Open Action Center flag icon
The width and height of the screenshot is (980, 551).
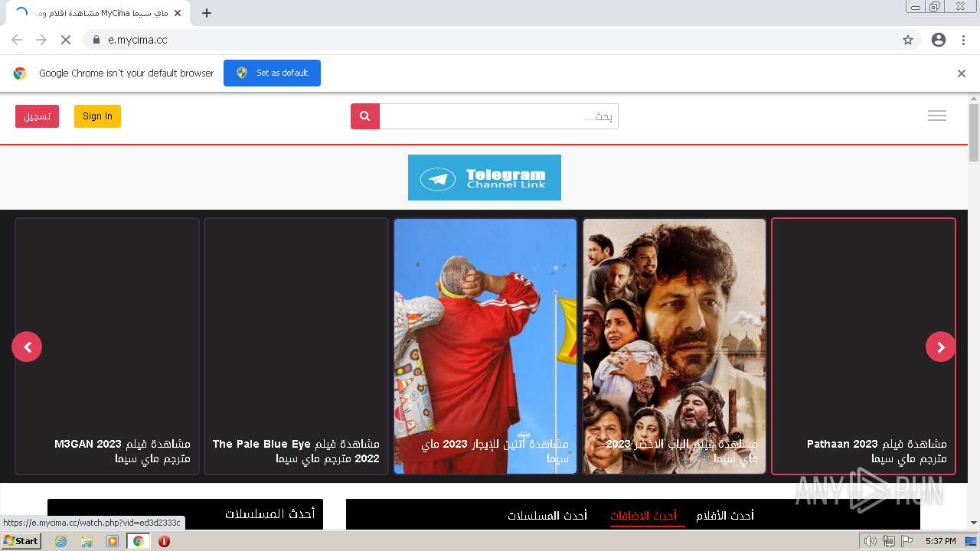pyautogui.click(x=907, y=541)
